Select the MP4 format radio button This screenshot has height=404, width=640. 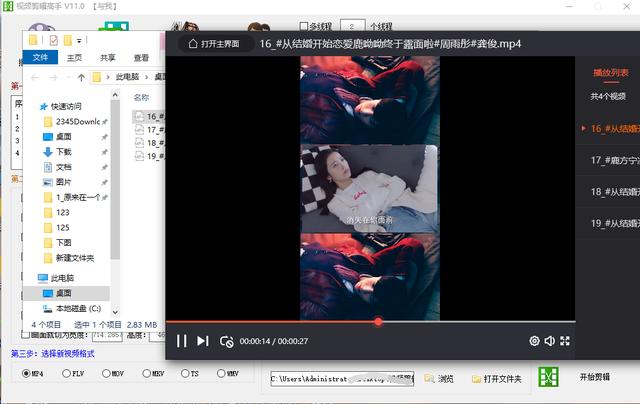point(26,373)
